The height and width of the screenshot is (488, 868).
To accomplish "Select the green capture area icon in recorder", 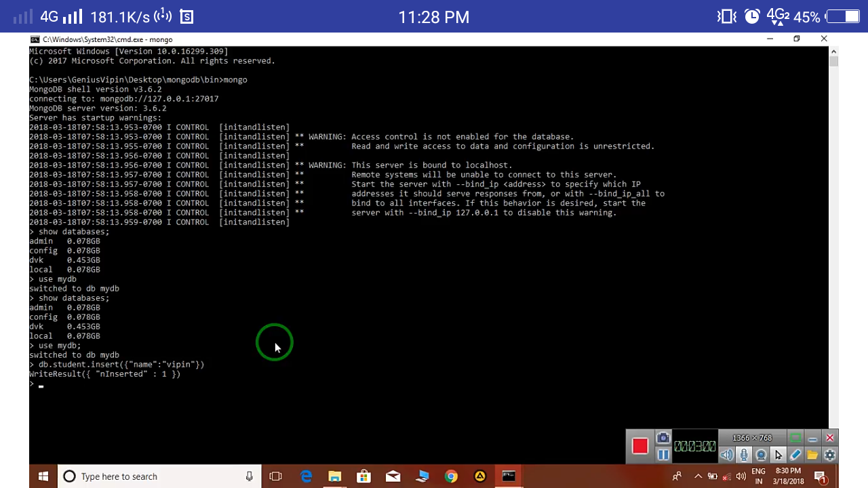I will pos(795,438).
